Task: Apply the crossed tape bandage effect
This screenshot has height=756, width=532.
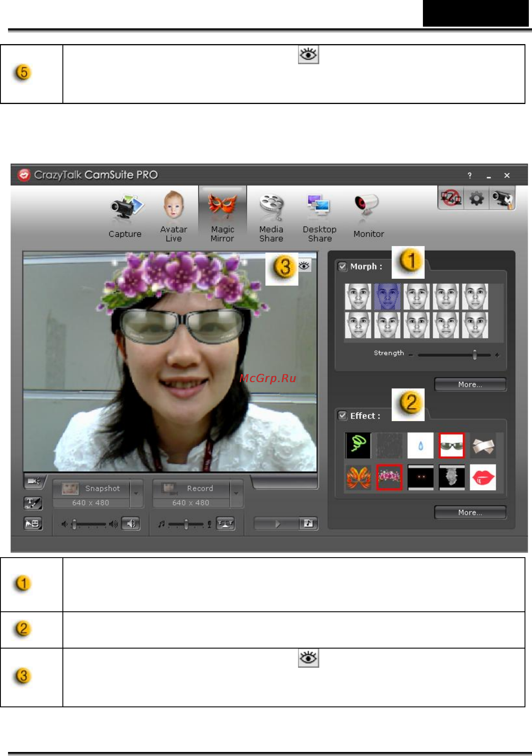Action: 483,445
